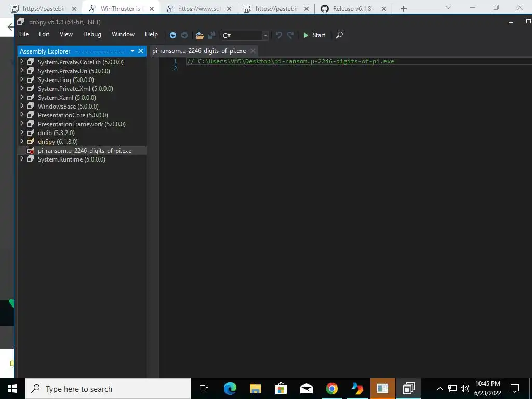The width and height of the screenshot is (532, 399).
Task: Open Task View on the taskbar
Action: [204, 389]
